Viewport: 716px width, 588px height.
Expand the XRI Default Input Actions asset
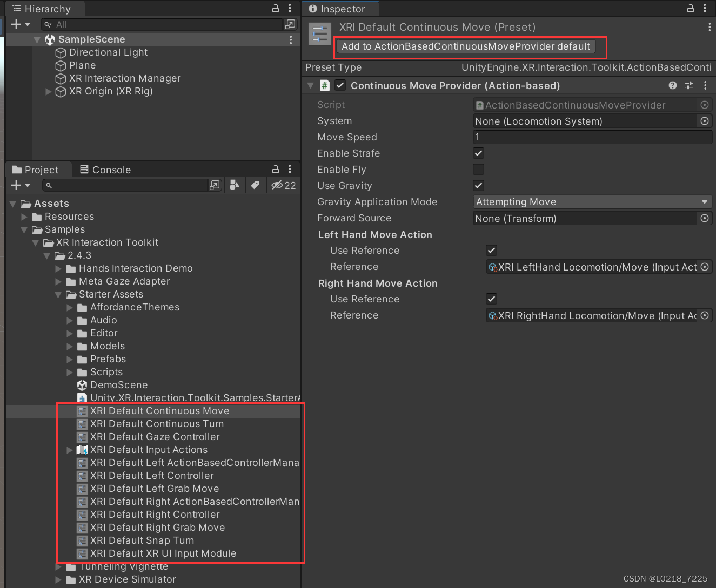click(69, 449)
